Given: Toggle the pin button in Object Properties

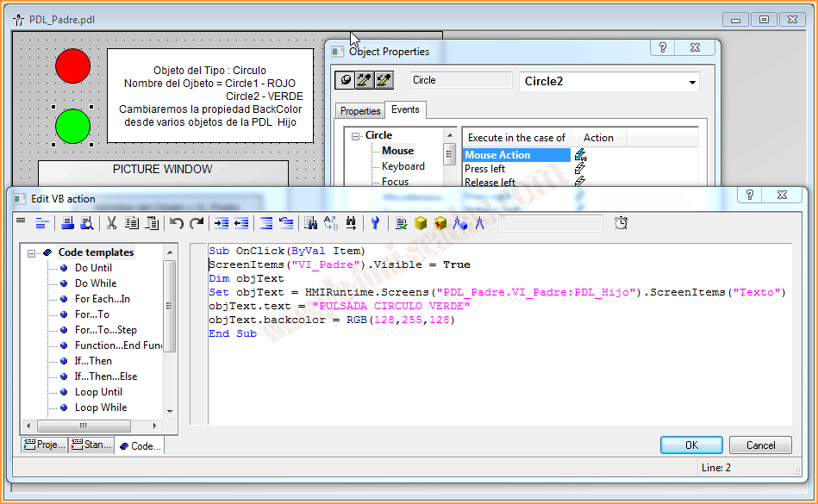Looking at the screenshot, I should 344,80.
